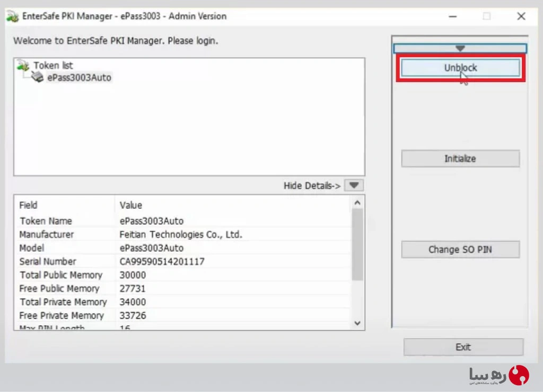Click serial number value CA99590514201117
Screen dimensions: 543x392
[x=162, y=262]
